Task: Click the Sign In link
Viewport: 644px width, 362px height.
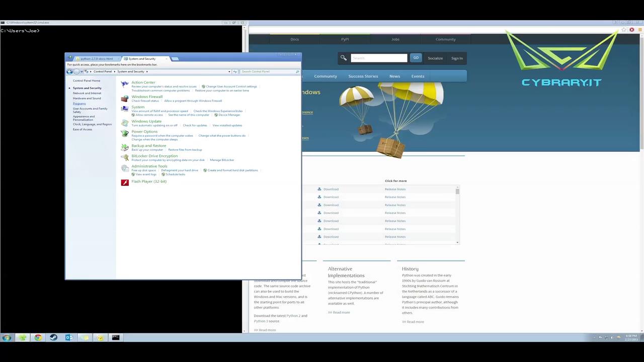Action: (457, 58)
